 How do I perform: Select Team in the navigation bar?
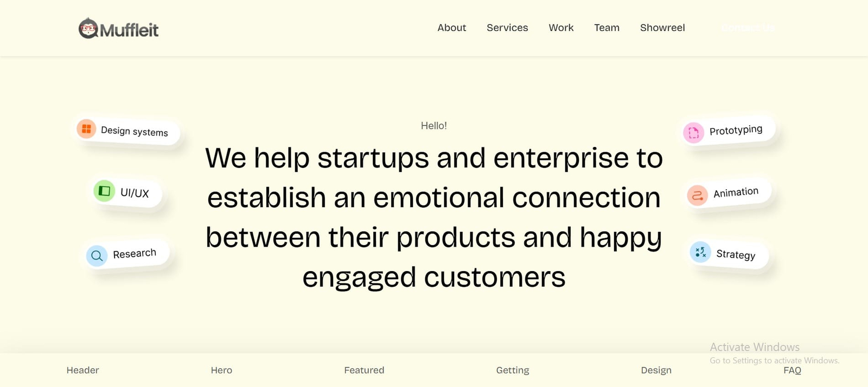click(x=607, y=28)
